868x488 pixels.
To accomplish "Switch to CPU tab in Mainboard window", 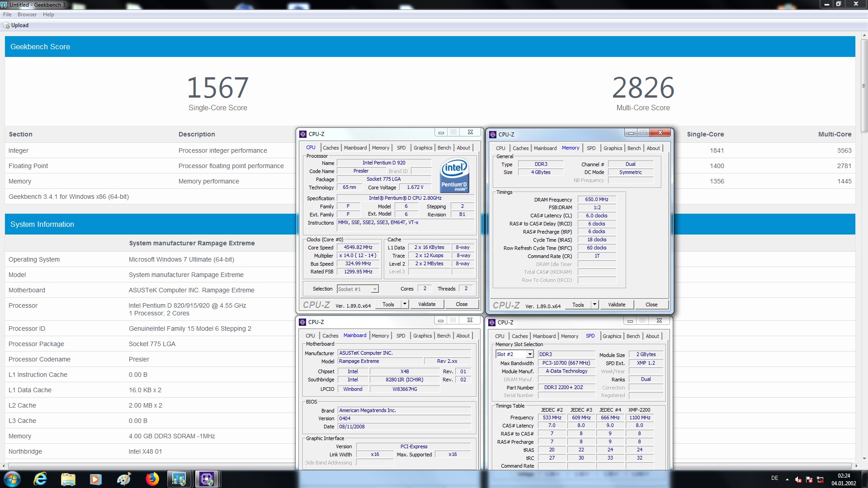I will click(310, 336).
